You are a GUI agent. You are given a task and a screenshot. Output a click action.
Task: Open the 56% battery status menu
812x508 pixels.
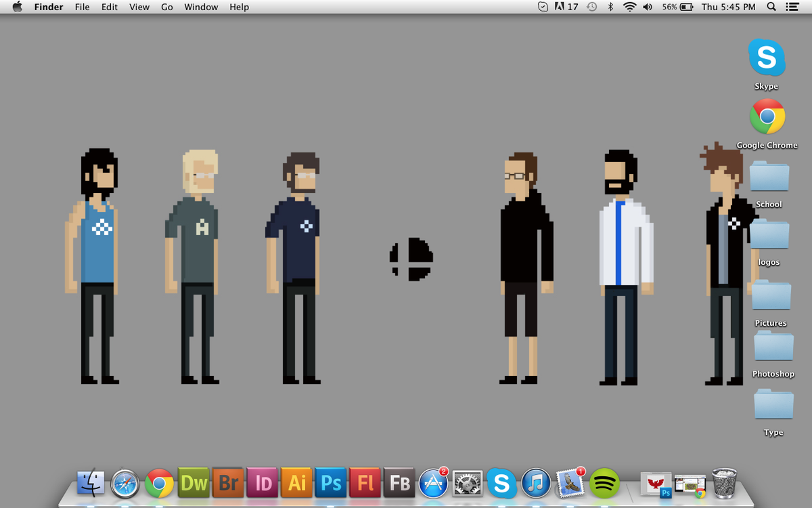(x=677, y=7)
